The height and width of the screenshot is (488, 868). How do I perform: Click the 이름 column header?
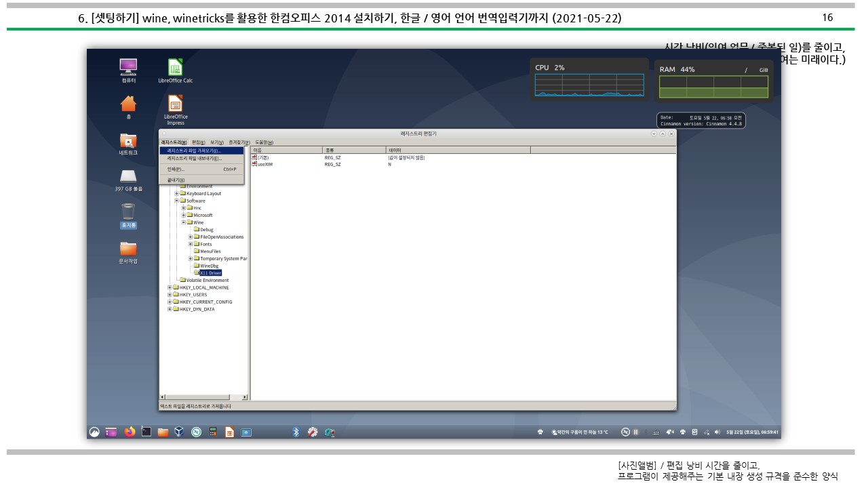[287, 150]
